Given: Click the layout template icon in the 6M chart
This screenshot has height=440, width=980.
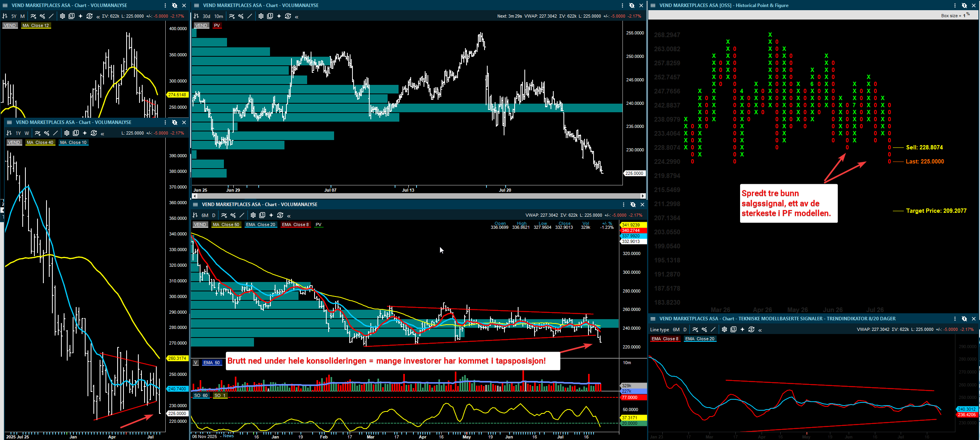Looking at the screenshot, I should tap(262, 215).
